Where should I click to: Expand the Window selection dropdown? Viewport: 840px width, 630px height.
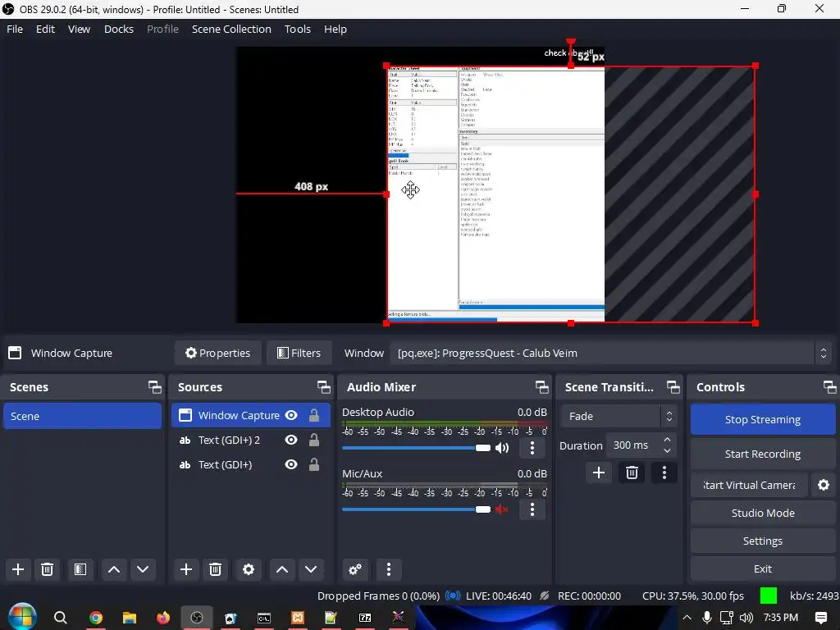[824, 353]
